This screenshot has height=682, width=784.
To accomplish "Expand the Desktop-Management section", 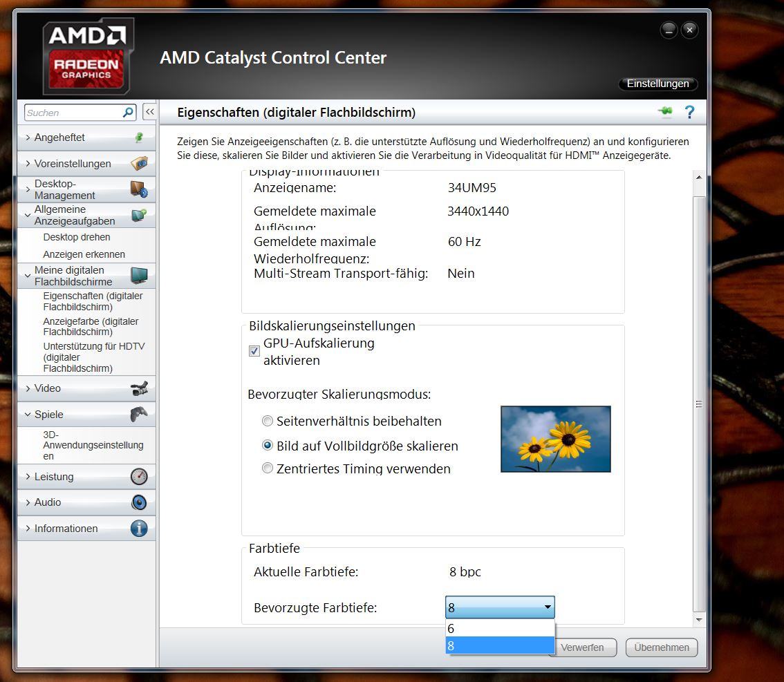I will click(28, 189).
